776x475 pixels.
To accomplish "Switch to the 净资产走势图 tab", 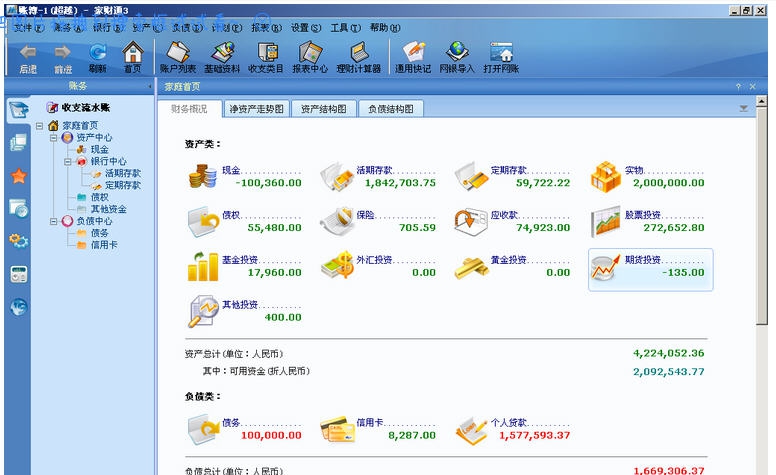I will 256,109.
